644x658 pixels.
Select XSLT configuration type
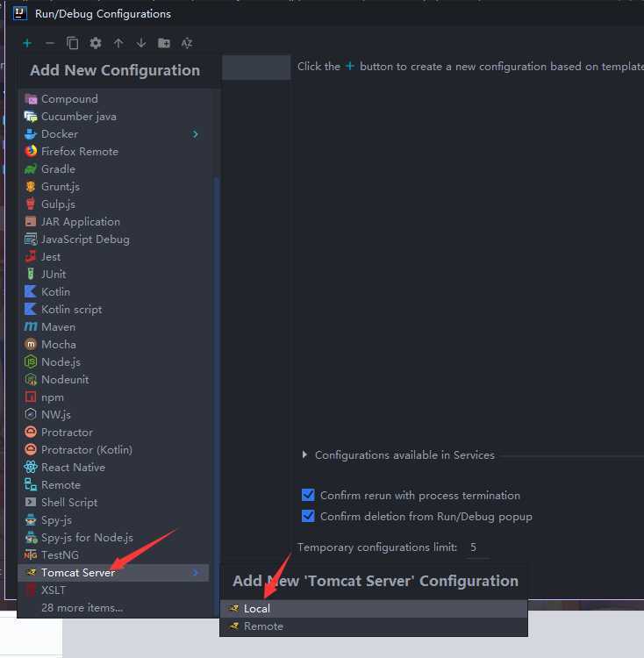coord(113,590)
